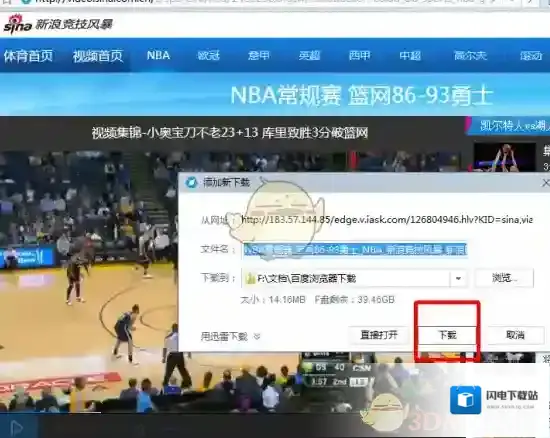550x438 pixels.
Task: Click the 取消 button
Action: click(516, 335)
